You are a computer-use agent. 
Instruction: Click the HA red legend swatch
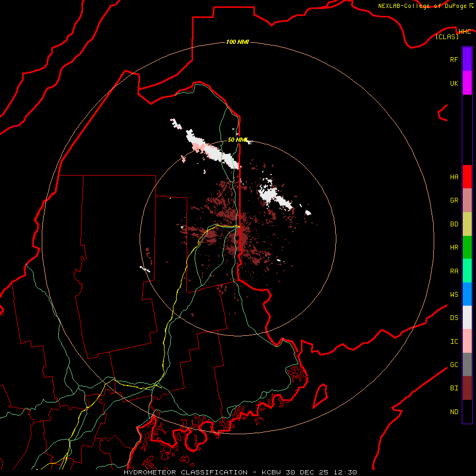(467, 177)
